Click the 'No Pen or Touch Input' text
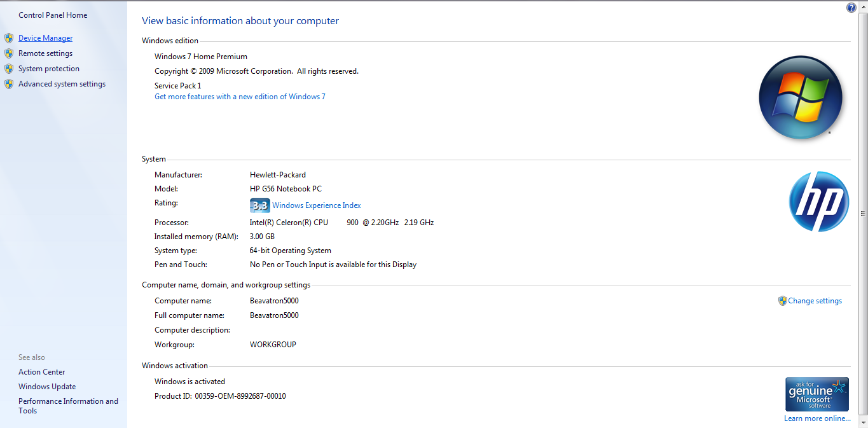The width and height of the screenshot is (868, 428). coord(333,265)
